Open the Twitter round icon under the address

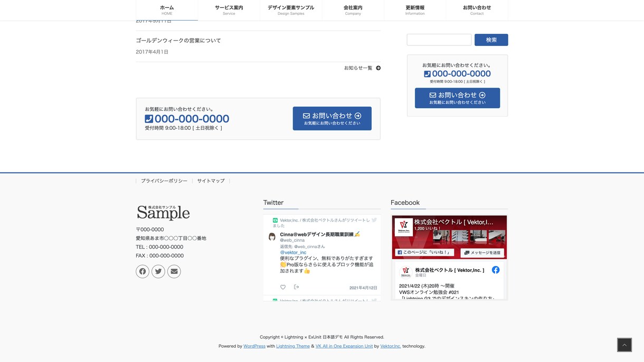158,271
